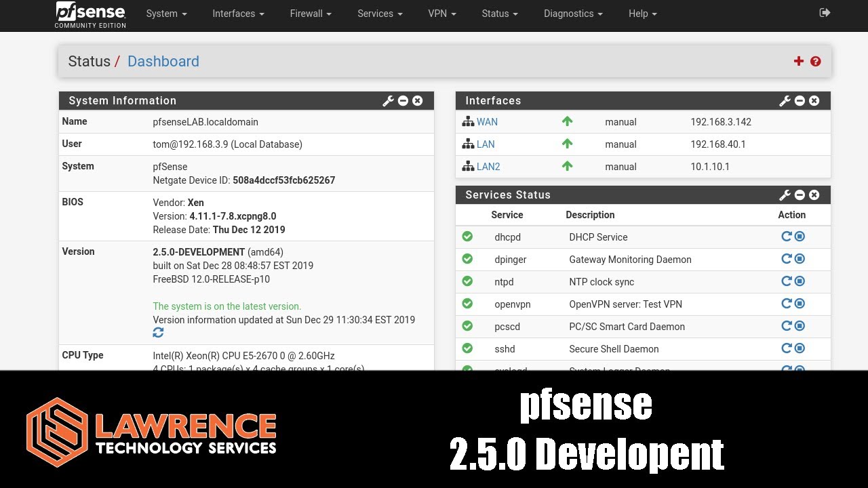The width and height of the screenshot is (868, 488).
Task: Stop the dpinger service
Action: [800, 259]
